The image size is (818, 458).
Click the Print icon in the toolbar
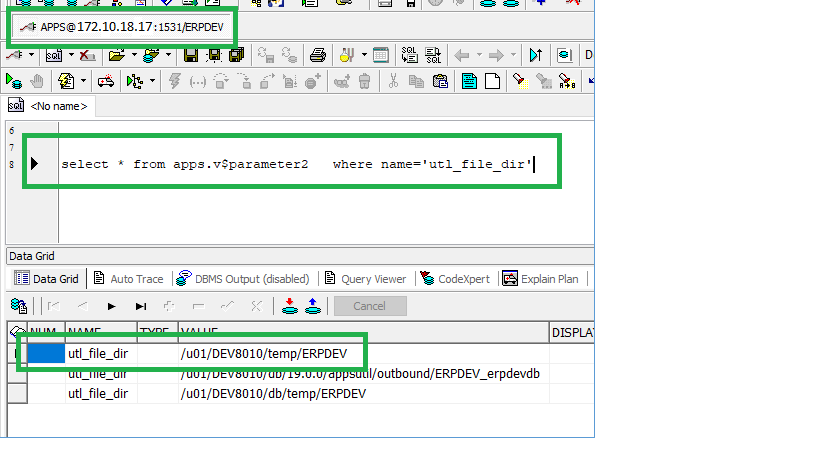pos(317,55)
